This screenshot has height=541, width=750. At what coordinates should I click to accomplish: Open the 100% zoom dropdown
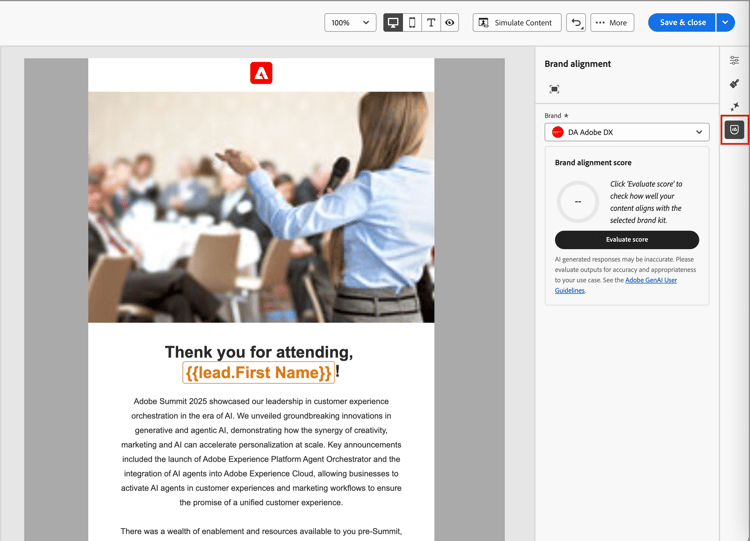click(351, 22)
